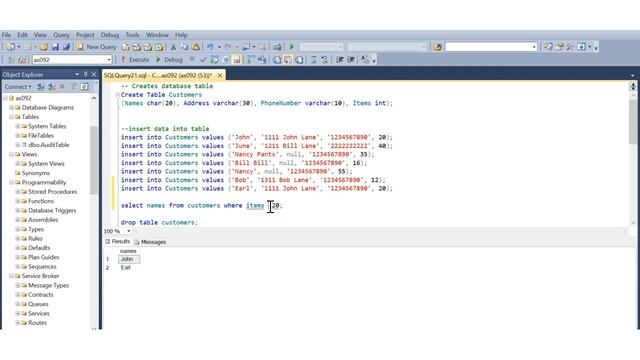Click the Comment out selected lines icon
The width and height of the screenshot is (640, 360).
click(313, 60)
